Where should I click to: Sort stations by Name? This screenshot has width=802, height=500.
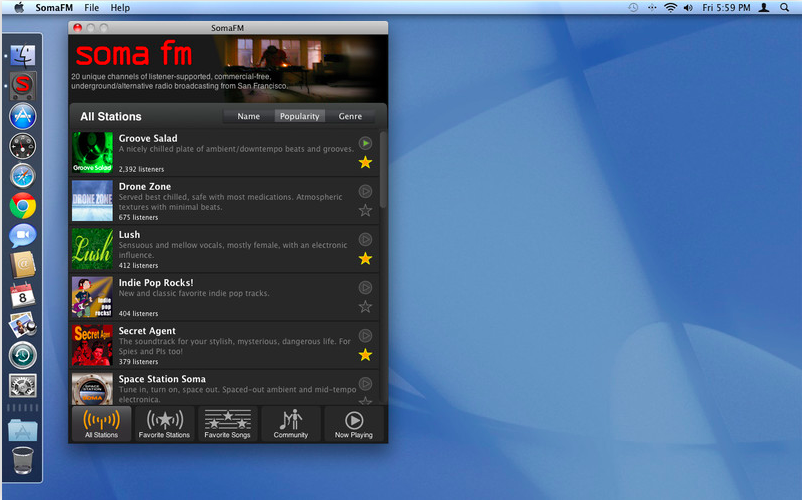249,116
